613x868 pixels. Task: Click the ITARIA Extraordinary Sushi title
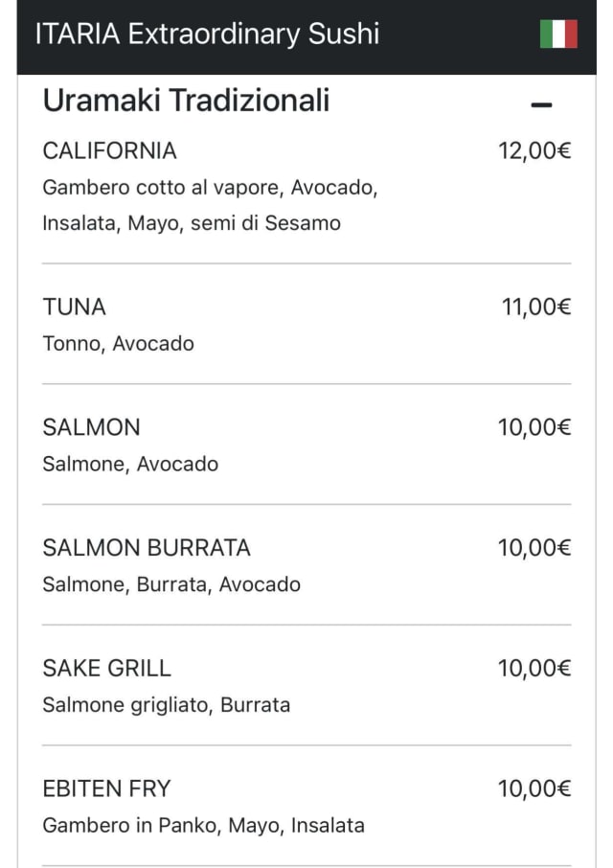[x=207, y=34]
